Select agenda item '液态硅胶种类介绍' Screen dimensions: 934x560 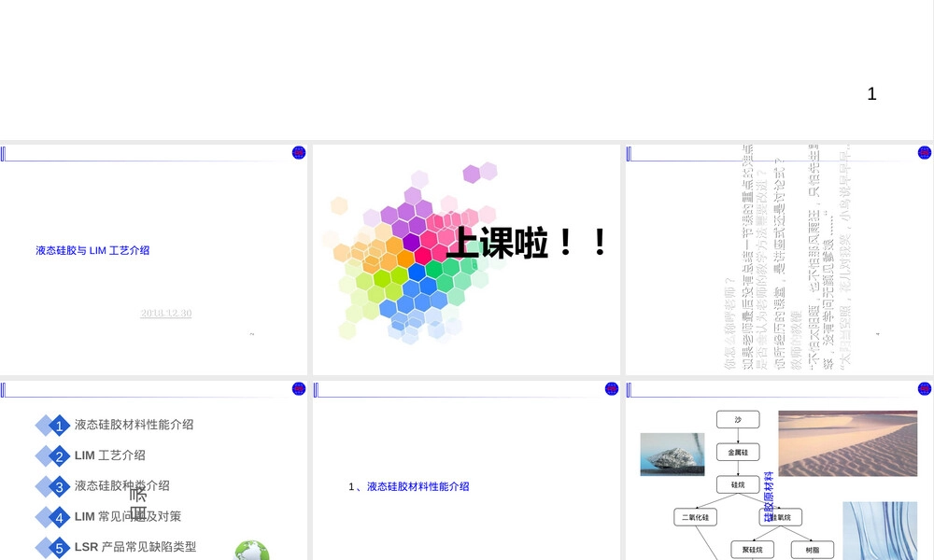click(x=122, y=485)
